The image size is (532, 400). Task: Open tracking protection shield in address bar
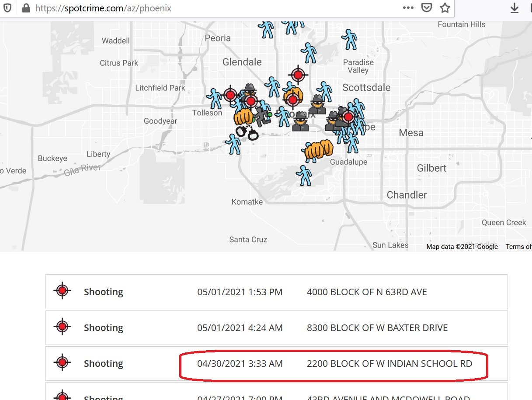7,8
